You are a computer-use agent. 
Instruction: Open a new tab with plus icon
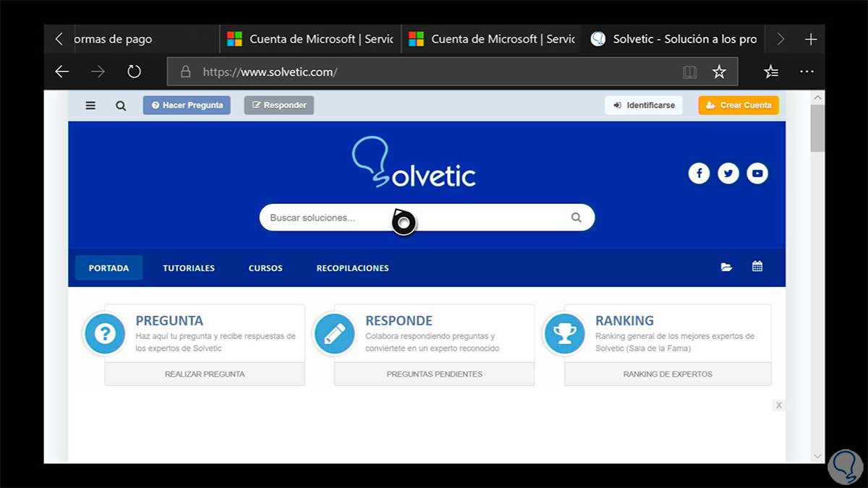point(811,39)
